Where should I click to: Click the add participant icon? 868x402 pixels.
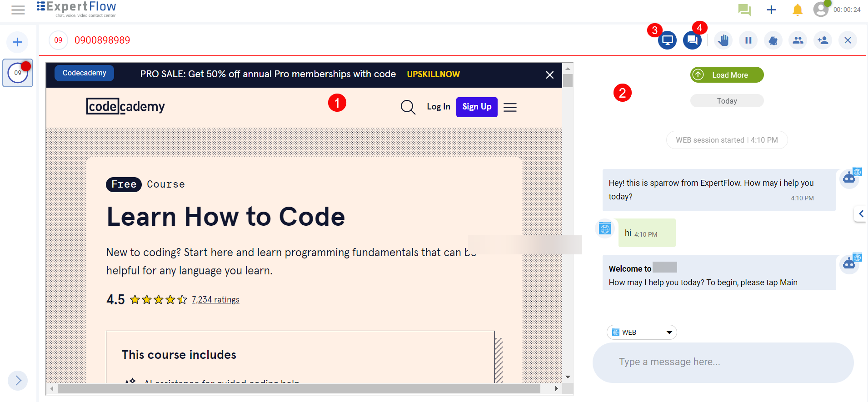[823, 40]
